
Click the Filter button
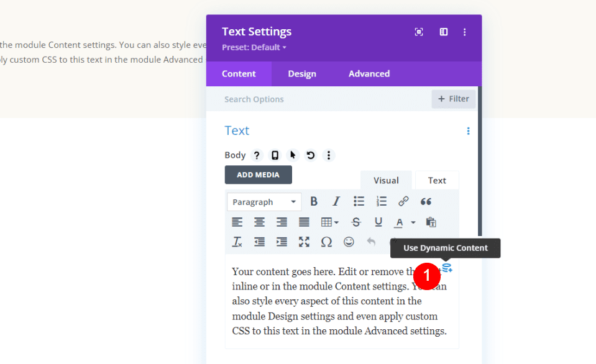(454, 99)
